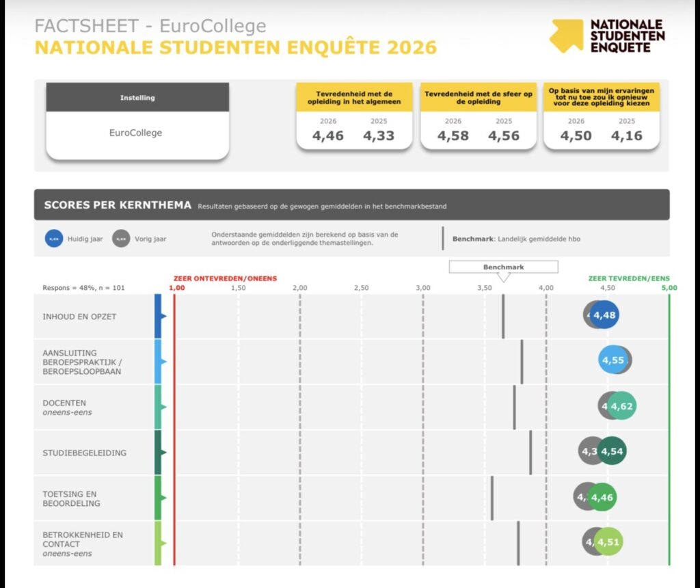The image size is (700, 588).
Task: Click the 4,33 score for 2025
Action: tap(379, 136)
